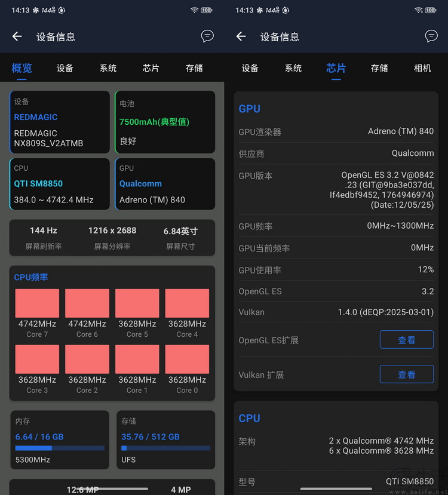Open feedback chat icon on right screen

click(x=431, y=36)
